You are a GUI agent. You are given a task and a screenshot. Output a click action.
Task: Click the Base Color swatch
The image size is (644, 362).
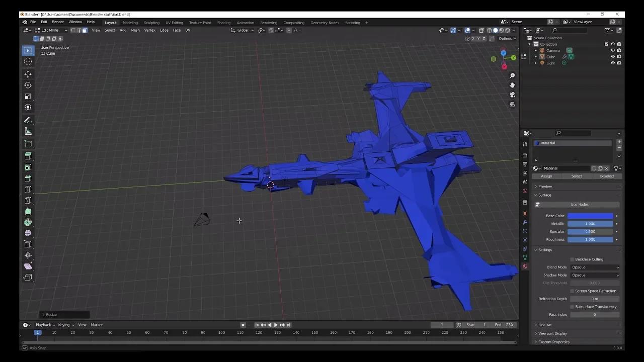[590, 215]
